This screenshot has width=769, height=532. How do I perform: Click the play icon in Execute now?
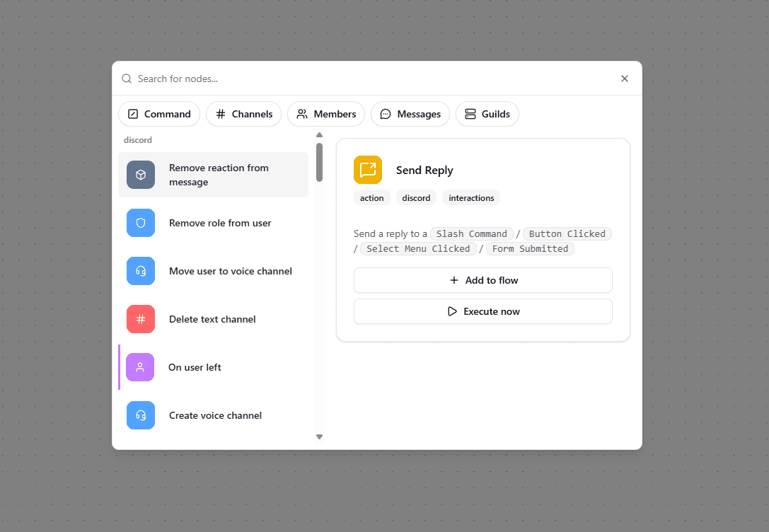coord(452,311)
